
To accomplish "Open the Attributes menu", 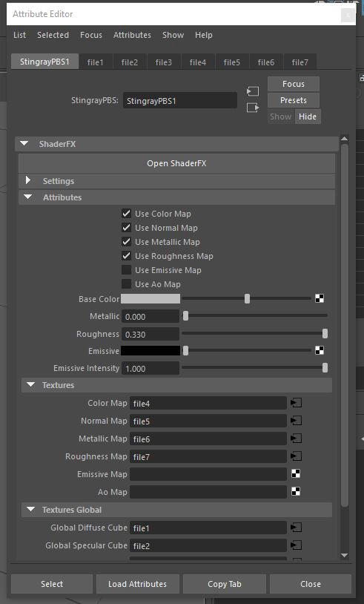I will pyautogui.click(x=133, y=35).
